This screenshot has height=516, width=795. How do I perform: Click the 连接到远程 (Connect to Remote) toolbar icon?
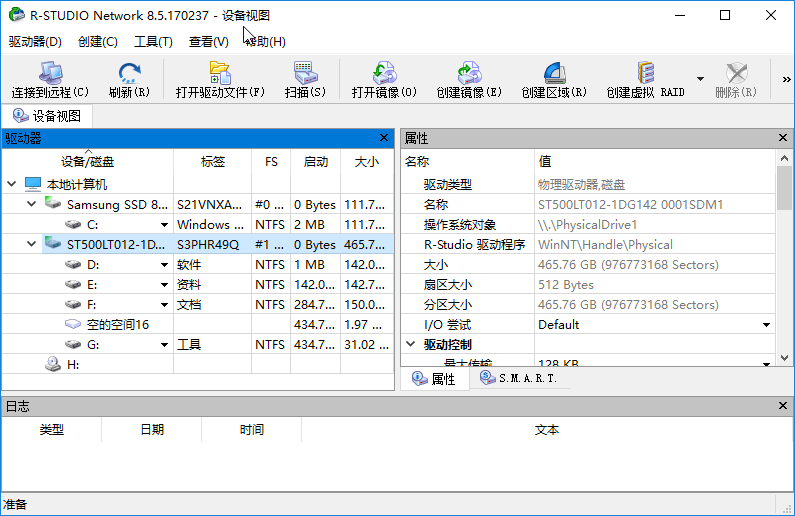(50, 74)
